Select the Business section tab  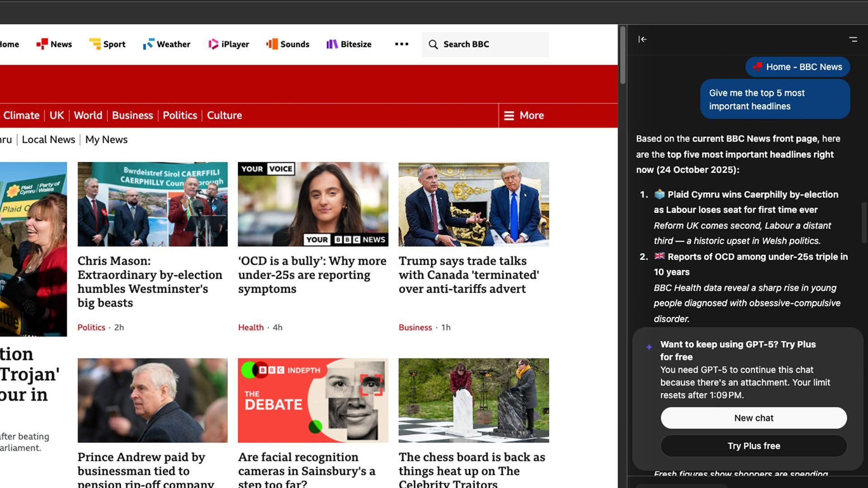pyautogui.click(x=132, y=115)
